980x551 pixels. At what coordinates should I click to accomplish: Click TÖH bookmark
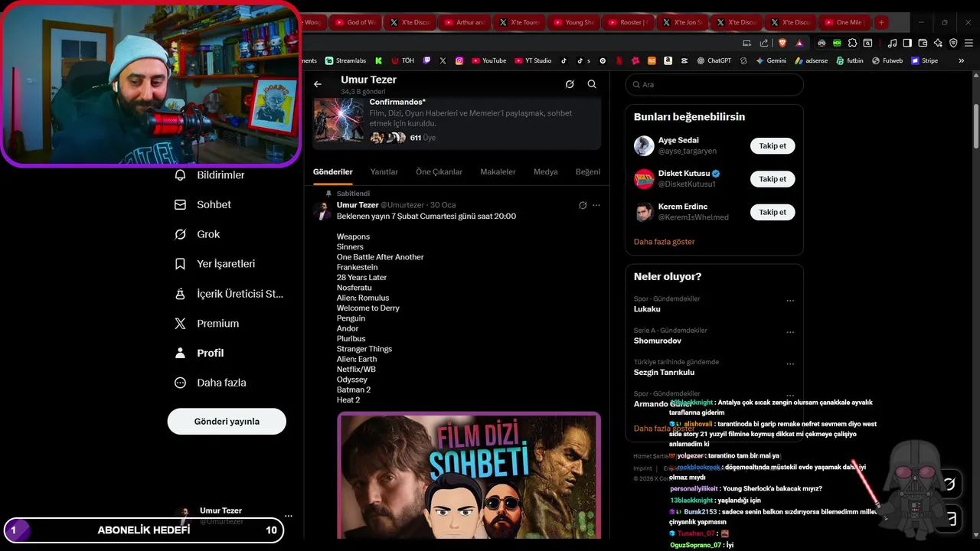403,60
